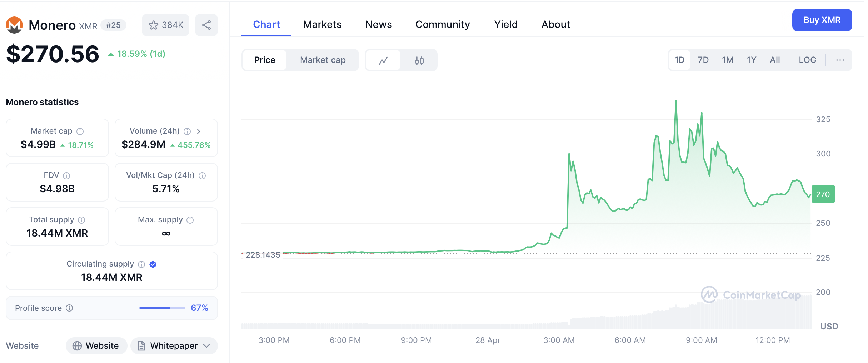Switch to the Community tab
The image size is (868, 363).
coord(443,24)
